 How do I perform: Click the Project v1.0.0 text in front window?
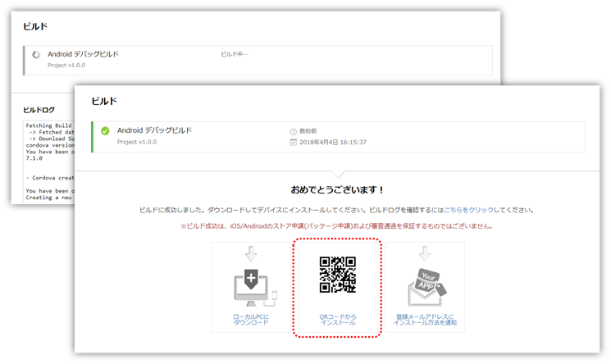137,142
